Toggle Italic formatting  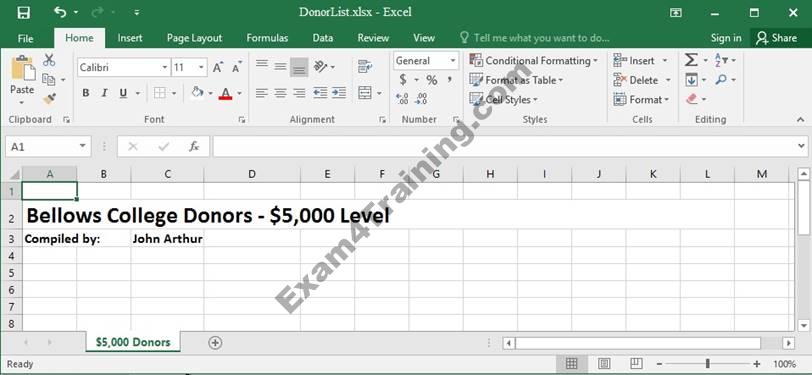tap(104, 93)
